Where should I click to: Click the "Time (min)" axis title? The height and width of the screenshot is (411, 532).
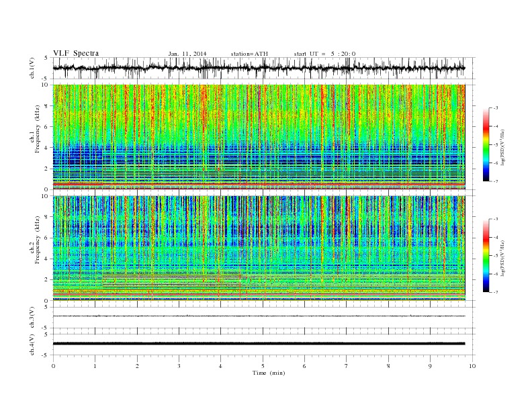tap(269, 373)
